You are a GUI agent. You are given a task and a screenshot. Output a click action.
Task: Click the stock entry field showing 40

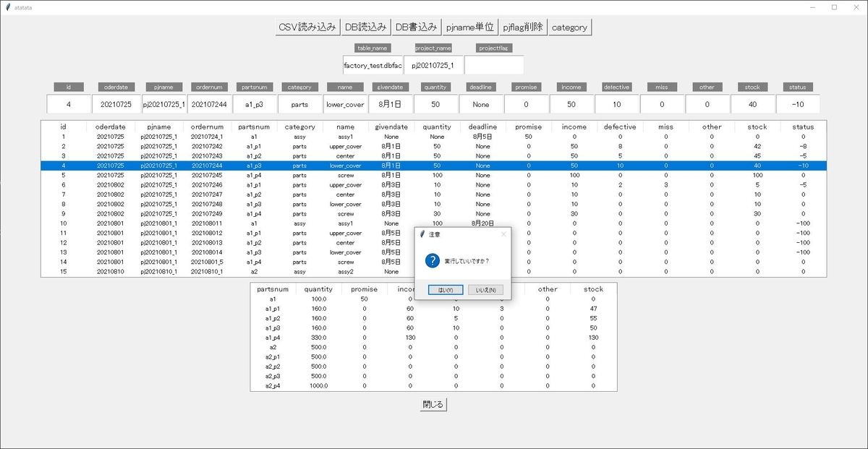point(752,104)
